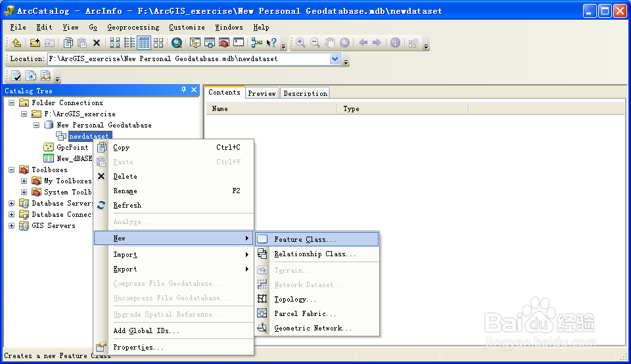Switch to Thumbnails view icon
631x364 pixels.
pos(158,43)
